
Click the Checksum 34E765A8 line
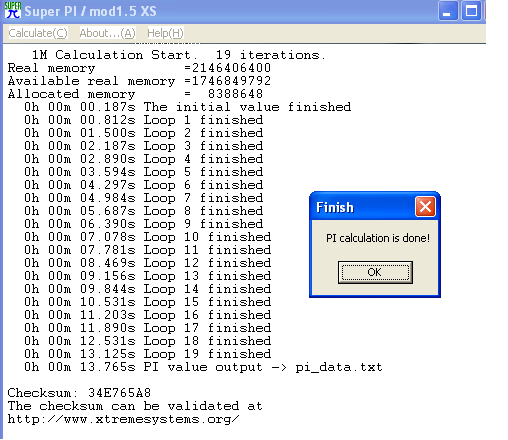[79, 393]
